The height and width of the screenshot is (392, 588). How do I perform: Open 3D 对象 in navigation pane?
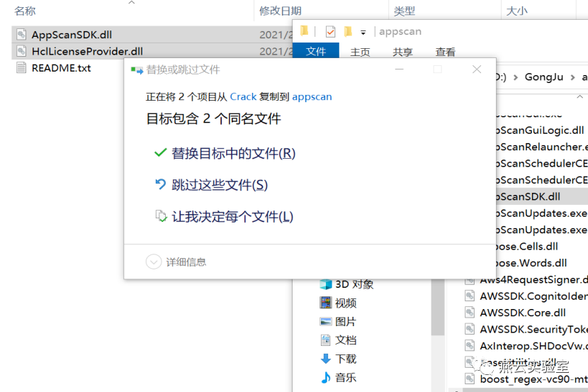354,284
